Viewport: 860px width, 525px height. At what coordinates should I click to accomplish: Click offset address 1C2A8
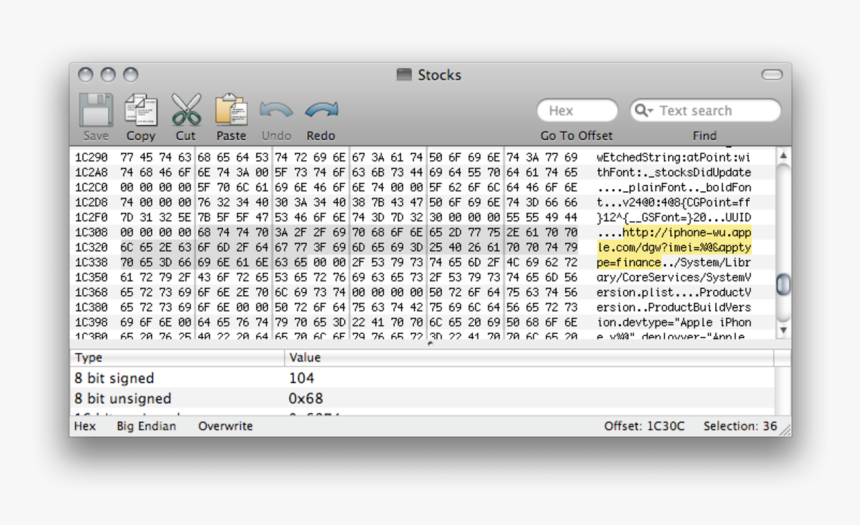[x=91, y=172]
